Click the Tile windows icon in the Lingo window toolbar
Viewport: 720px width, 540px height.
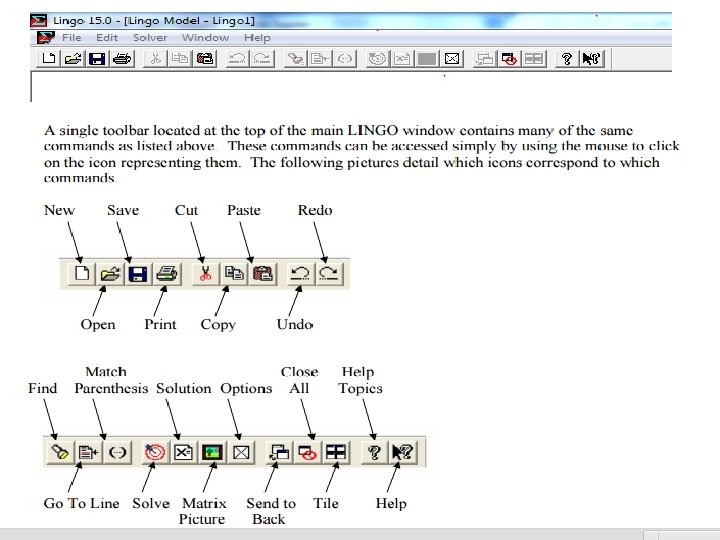(534, 59)
